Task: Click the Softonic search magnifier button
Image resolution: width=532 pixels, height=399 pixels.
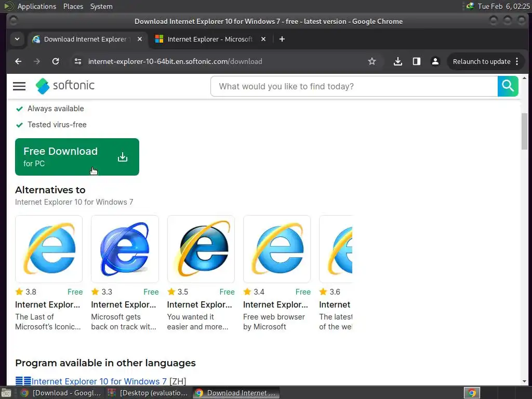Action: 508,86
